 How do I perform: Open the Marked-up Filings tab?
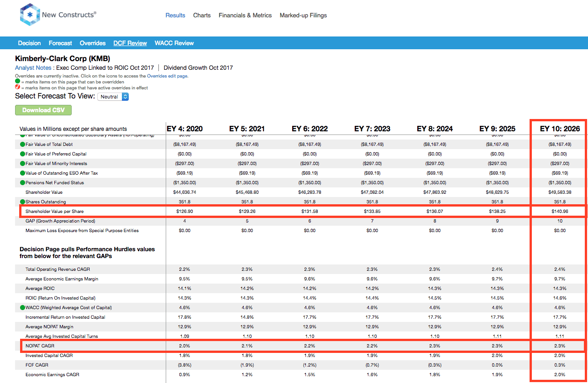(x=303, y=15)
